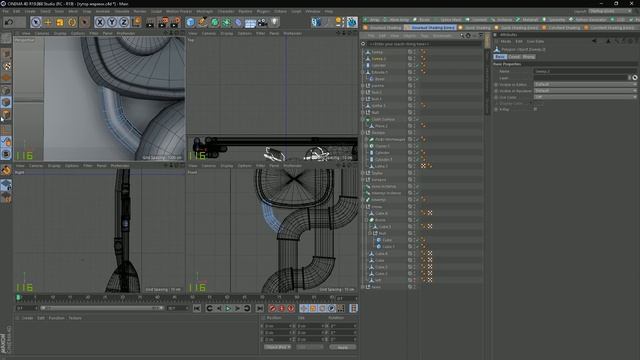Open the MoGraph menu
The image size is (640, 360).
point(204,11)
